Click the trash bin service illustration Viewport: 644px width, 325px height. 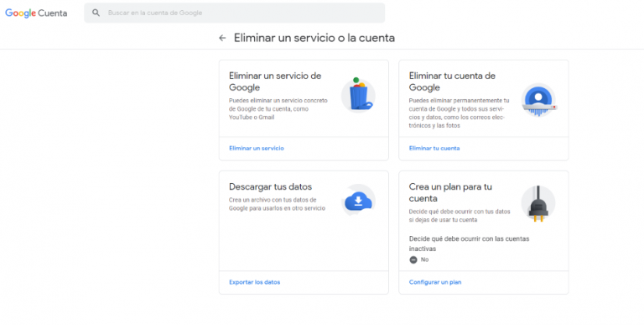(358, 95)
